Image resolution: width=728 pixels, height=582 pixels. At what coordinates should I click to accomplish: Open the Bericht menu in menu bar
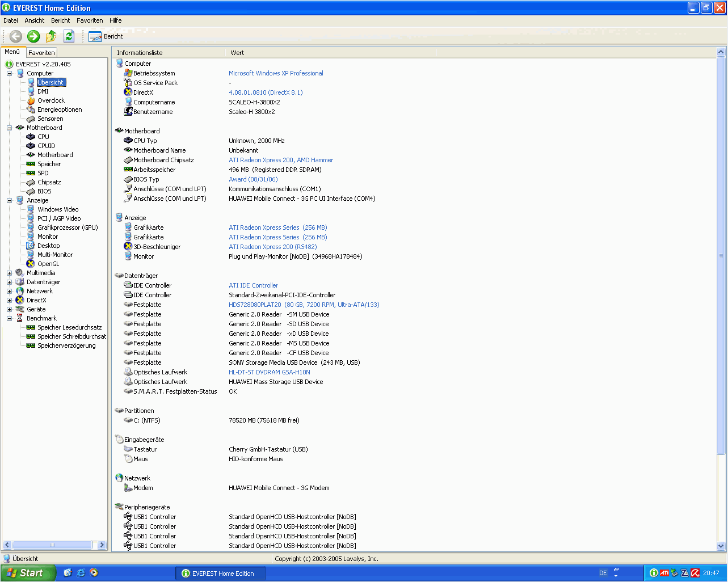click(x=61, y=20)
